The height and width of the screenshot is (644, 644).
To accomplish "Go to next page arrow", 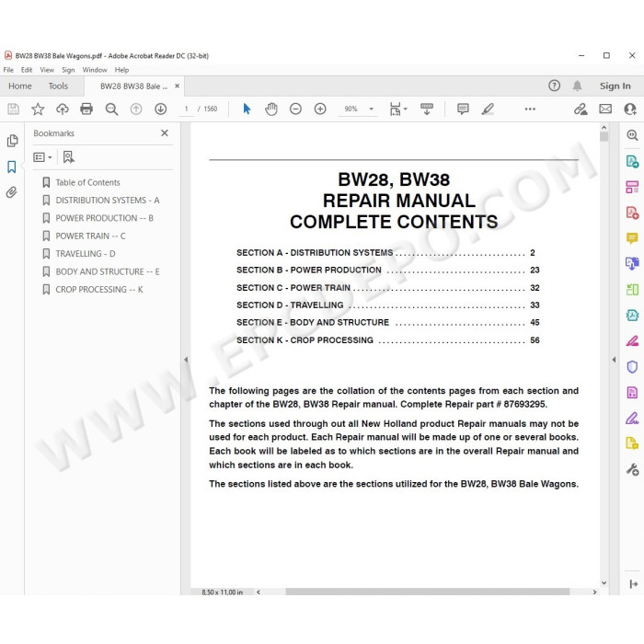I will (x=161, y=109).
